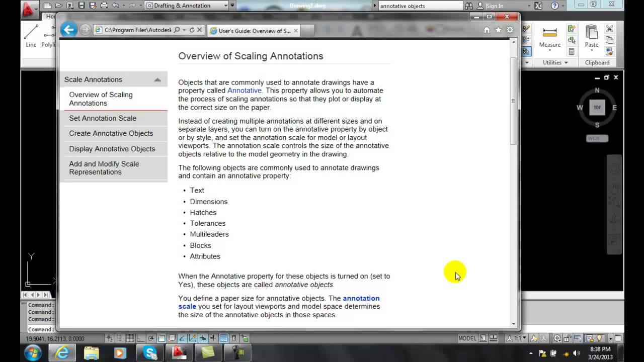Open Quick Access toolbar customize arrow
This screenshot has height=362, width=644.
tap(232, 6)
